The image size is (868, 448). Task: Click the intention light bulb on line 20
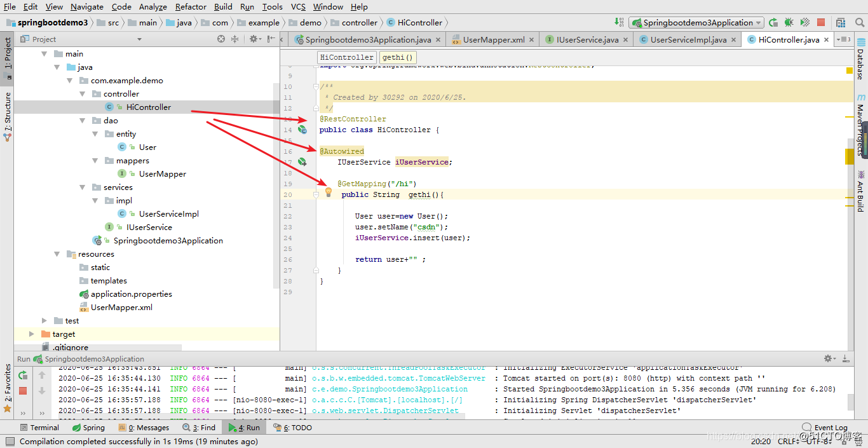[329, 192]
